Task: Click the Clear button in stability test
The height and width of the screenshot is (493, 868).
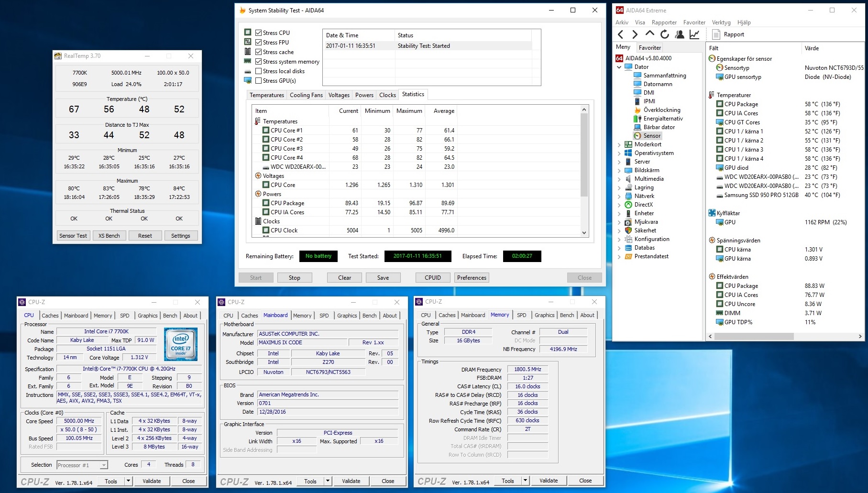Action: [x=345, y=278]
